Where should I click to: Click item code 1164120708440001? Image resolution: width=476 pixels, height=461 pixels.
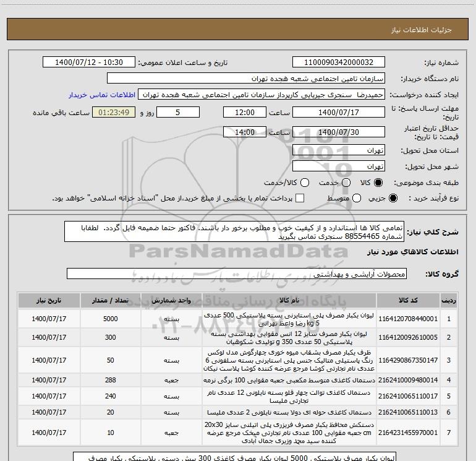point(408,319)
